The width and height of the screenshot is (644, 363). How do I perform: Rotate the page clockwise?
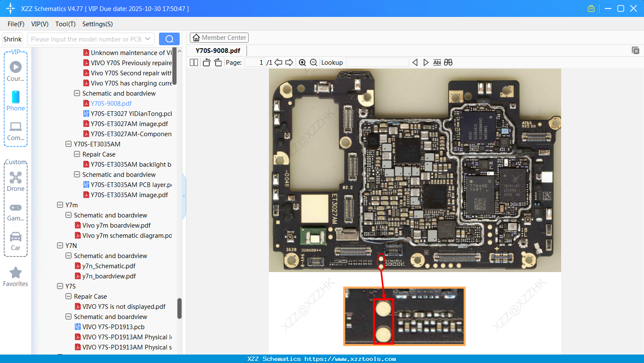[x=218, y=63]
